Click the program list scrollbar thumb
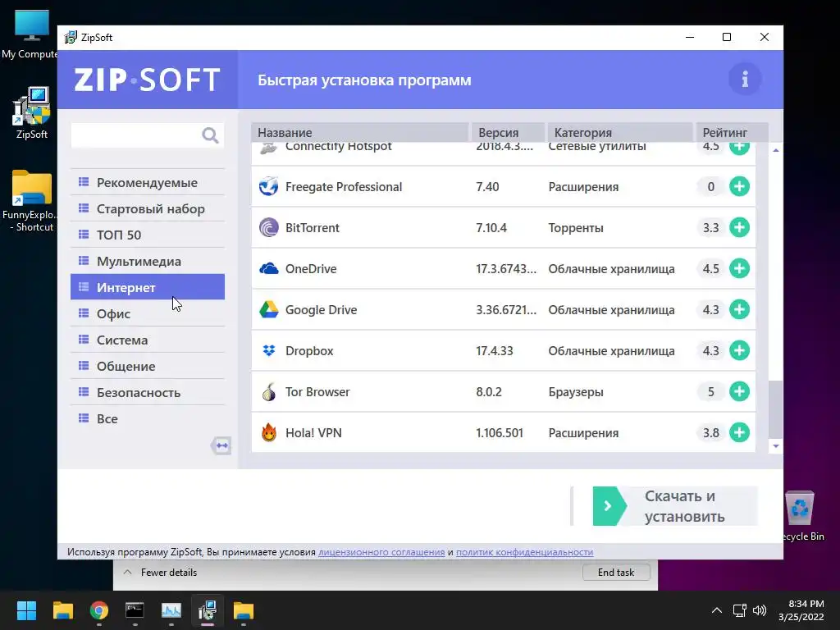This screenshot has width=840, height=630. tap(776, 410)
